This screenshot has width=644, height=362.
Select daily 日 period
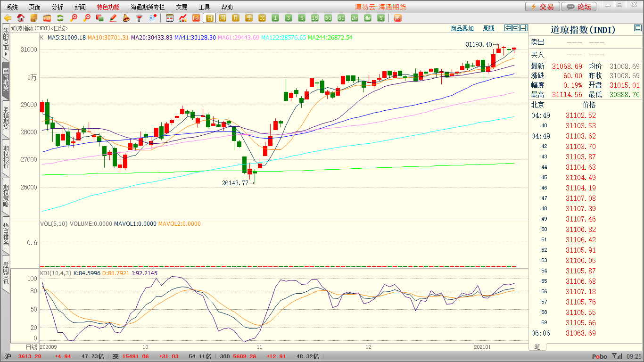pyautogui.click(x=209, y=18)
